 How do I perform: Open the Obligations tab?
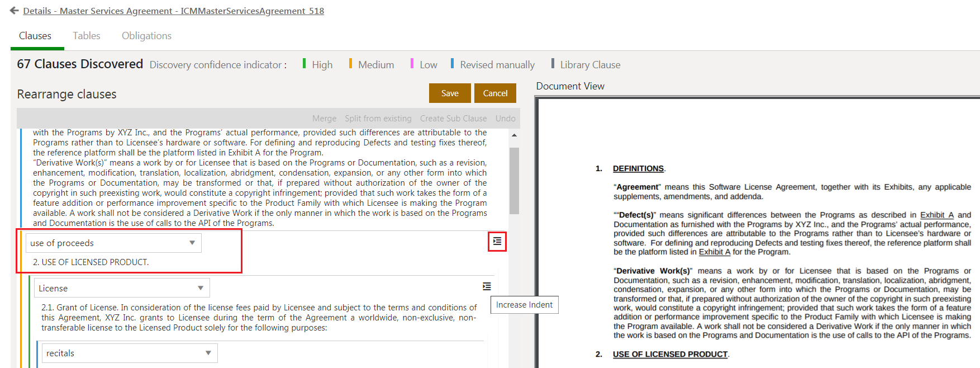pos(146,36)
